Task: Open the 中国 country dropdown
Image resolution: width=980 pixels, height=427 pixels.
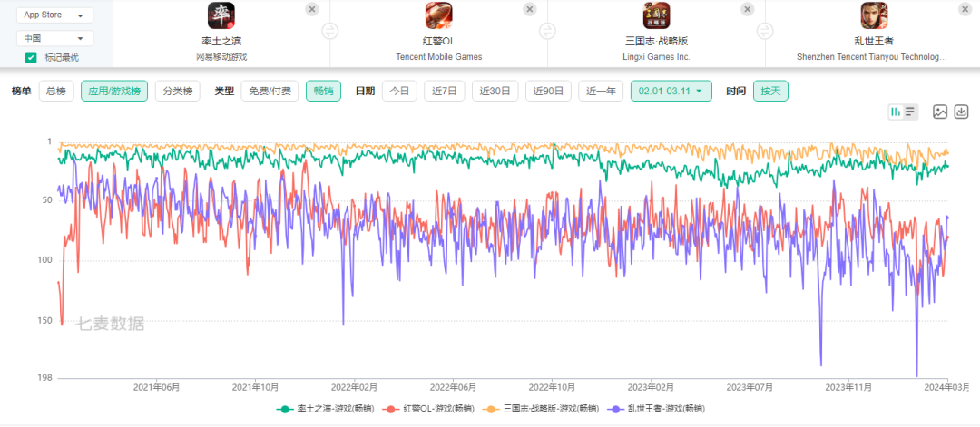Action: pyautogui.click(x=55, y=38)
